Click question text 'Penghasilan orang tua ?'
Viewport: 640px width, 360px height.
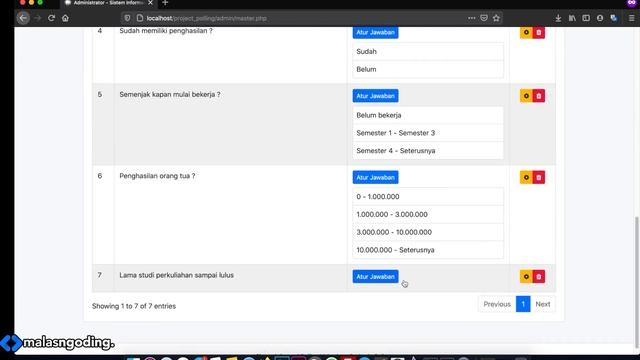(157, 176)
